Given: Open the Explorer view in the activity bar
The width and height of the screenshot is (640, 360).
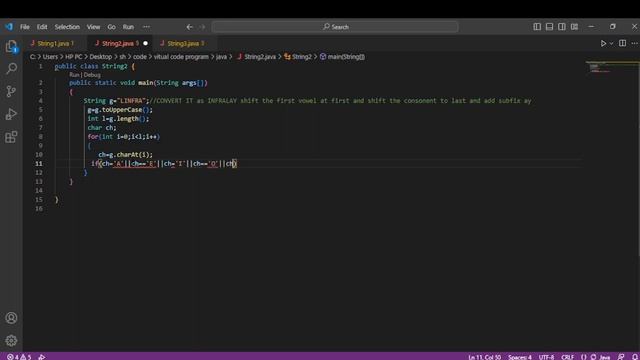Looking at the screenshot, I should [x=11, y=46].
